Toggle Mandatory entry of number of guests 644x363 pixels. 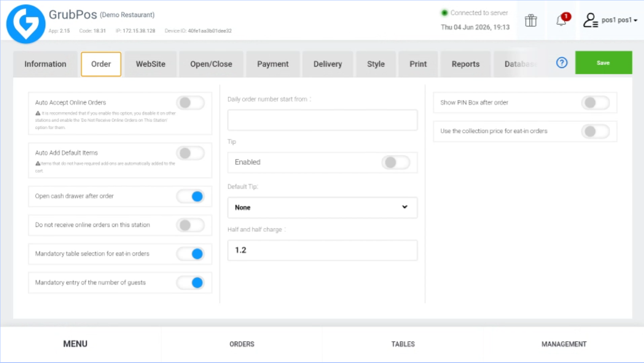(x=190, y=283)
